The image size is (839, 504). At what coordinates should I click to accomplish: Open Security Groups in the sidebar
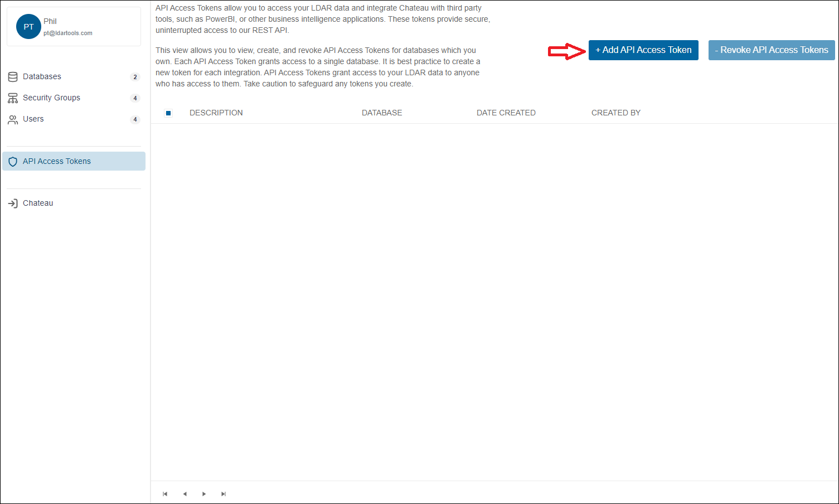[x=51, y=98]
